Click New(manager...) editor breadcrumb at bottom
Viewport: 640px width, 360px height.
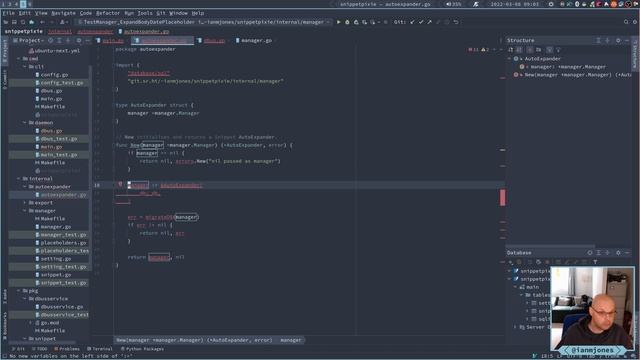pyautogui.click(x=194, y=340)
